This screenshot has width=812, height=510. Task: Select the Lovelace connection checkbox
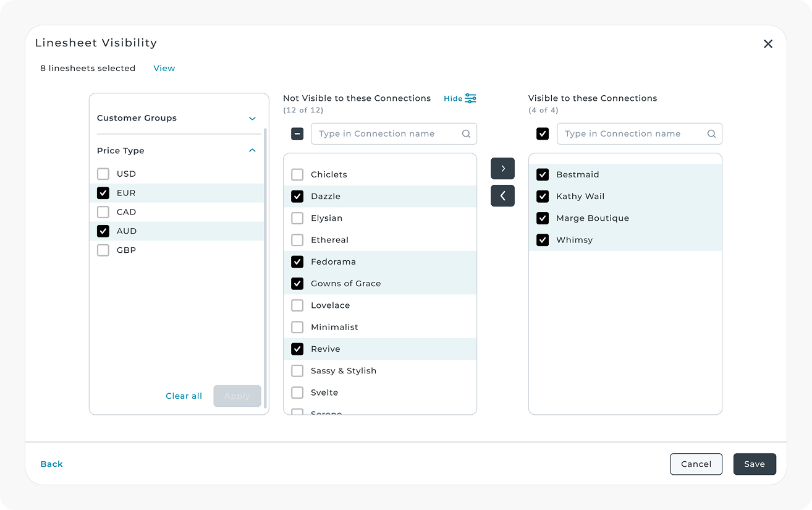[x=297, y=305]
